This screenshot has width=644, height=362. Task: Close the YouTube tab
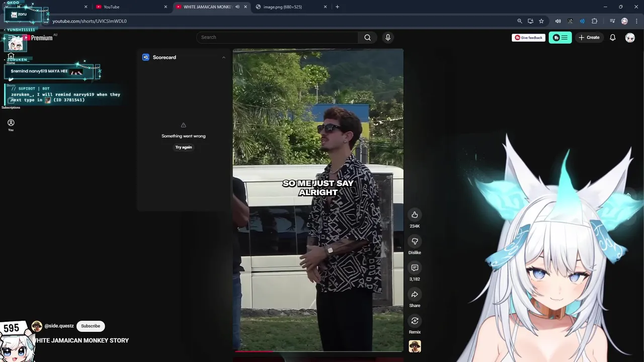(166, 7)
